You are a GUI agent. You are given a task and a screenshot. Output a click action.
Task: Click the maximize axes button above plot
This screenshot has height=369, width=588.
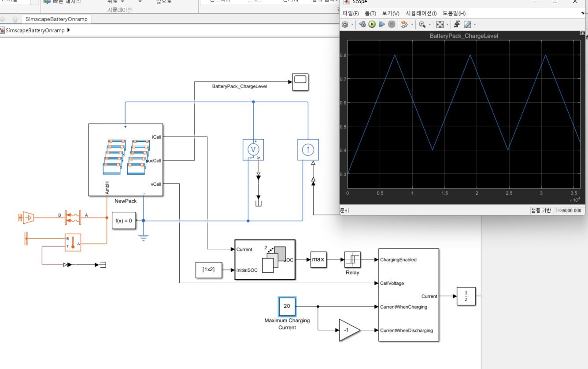(x=582, y=33)
